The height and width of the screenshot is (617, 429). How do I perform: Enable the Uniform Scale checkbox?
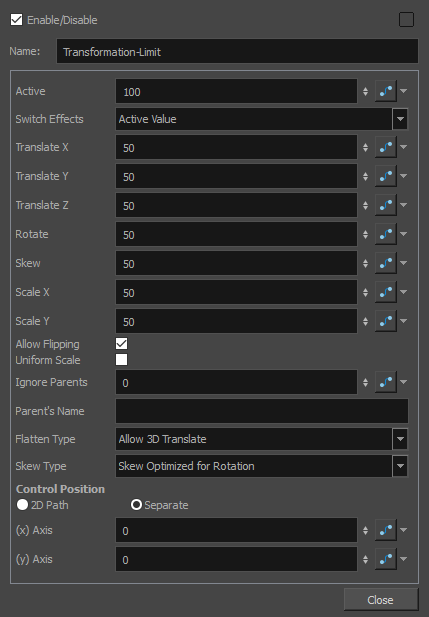pos(122,360)
